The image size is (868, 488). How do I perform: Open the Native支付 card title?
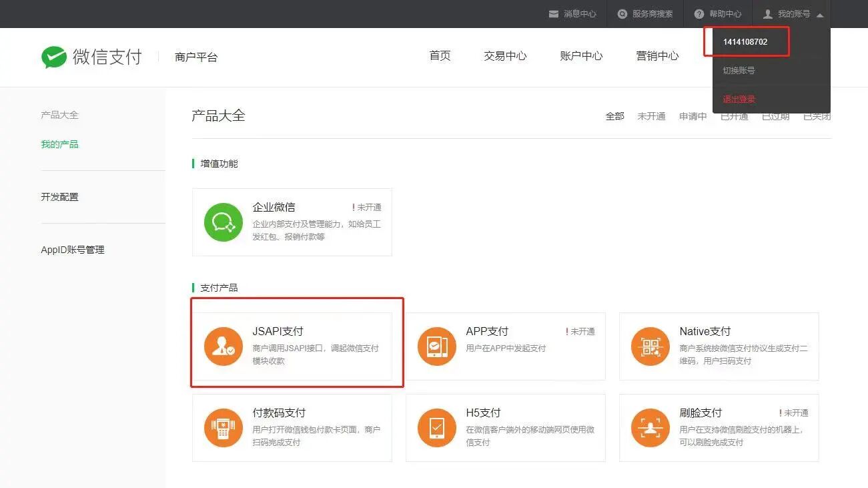point(705,331)
